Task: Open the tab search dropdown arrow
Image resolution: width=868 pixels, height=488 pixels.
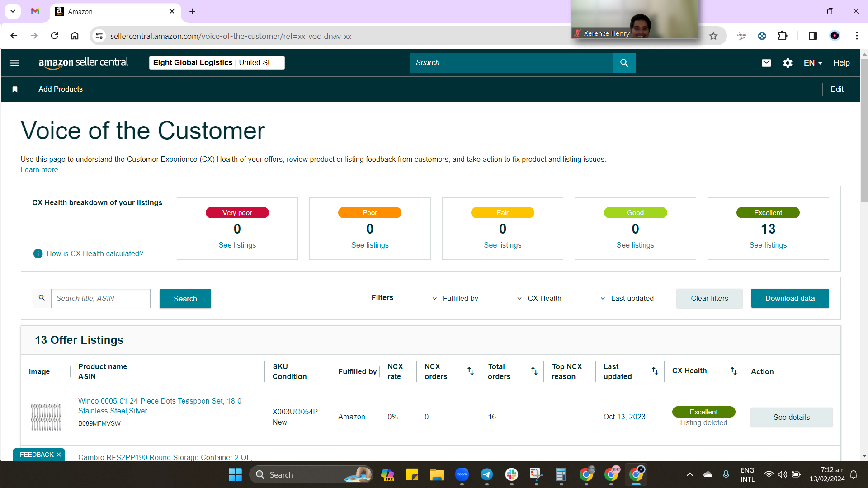Action: tap(13, 11)
